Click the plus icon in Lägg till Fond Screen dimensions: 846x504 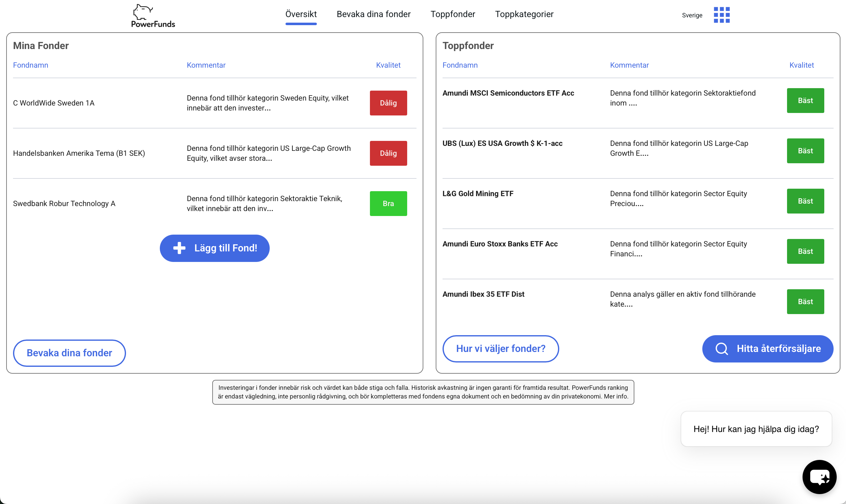click(179, 248)
